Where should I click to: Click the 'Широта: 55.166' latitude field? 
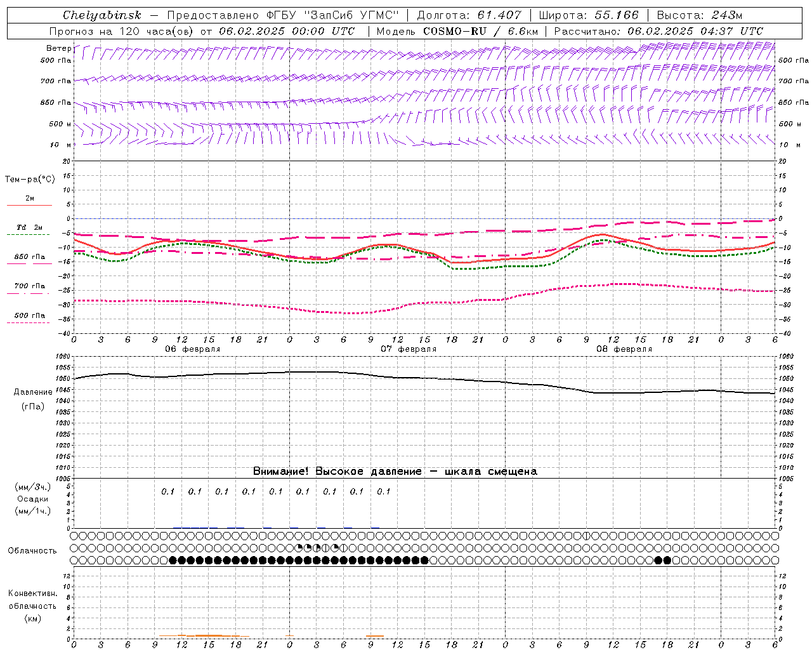click(588, 15)
